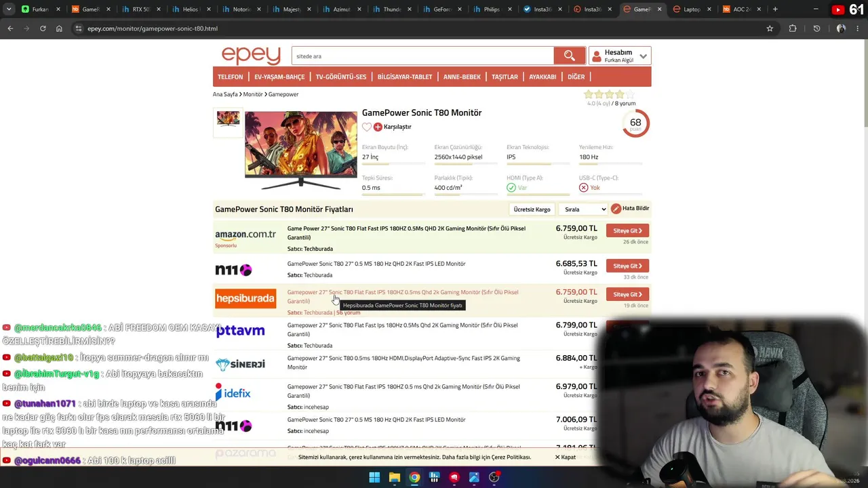Open the Gamepower breadcrumb link
Viewport: 868px width, 488px height.
coord(283,94)
